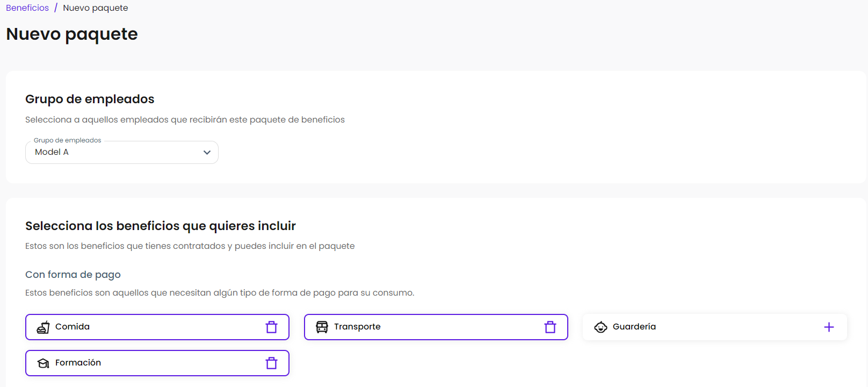
Task: Click the bus icon beside Transporte
Action: (x=322, y=327)
